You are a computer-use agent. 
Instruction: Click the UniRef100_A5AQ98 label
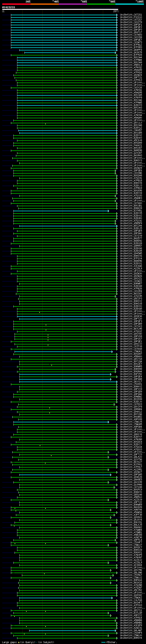pos(131,93)
